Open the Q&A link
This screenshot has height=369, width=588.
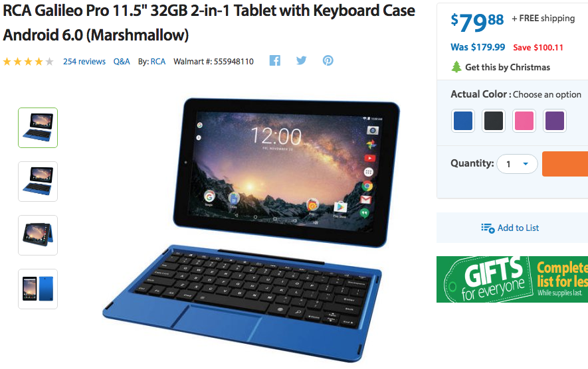(x=122, y=62)
